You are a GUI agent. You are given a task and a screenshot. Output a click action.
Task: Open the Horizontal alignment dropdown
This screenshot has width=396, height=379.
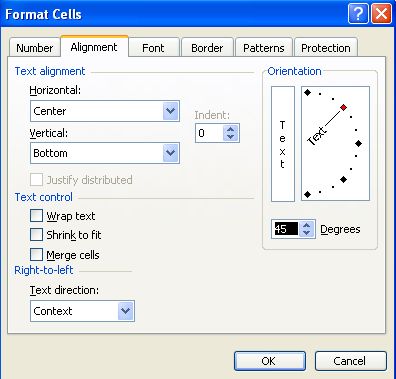171,111
